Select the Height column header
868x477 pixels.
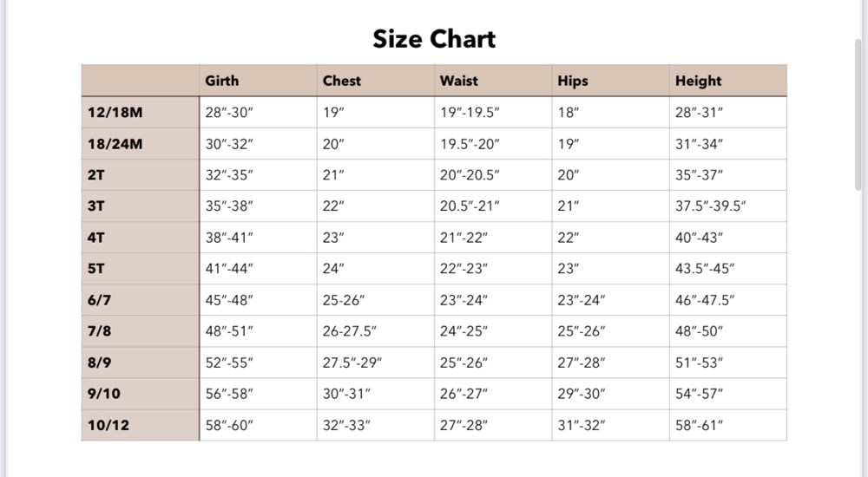tap(698, 82)
